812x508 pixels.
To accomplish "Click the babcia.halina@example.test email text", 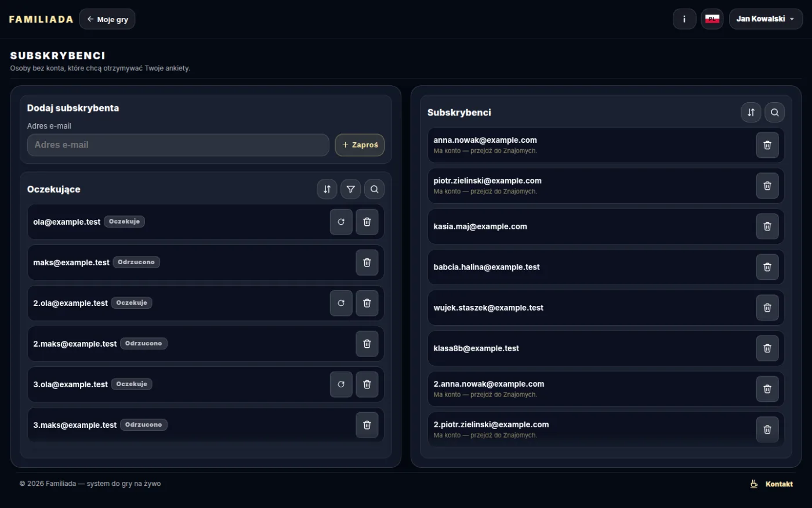I will [x=487, y=267].
